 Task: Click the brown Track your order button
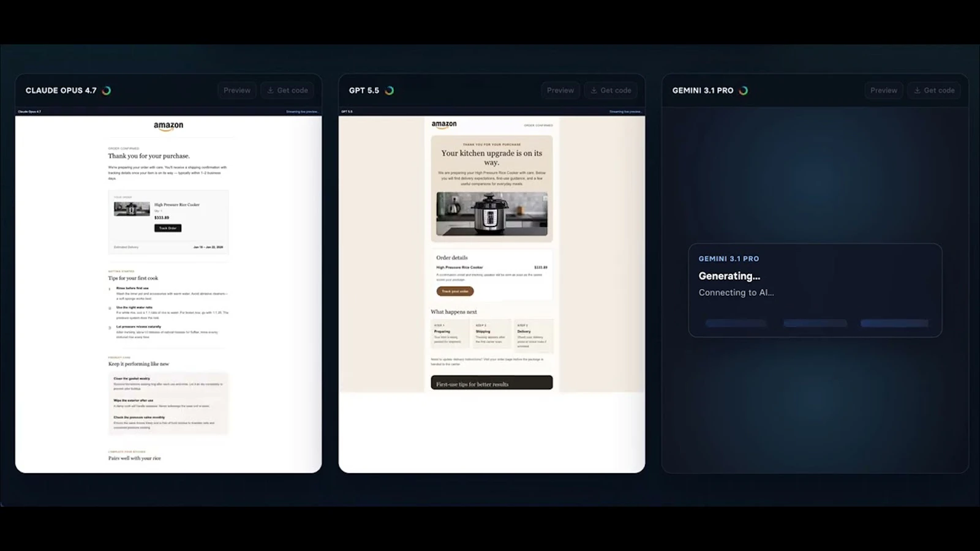pos(455,291)
